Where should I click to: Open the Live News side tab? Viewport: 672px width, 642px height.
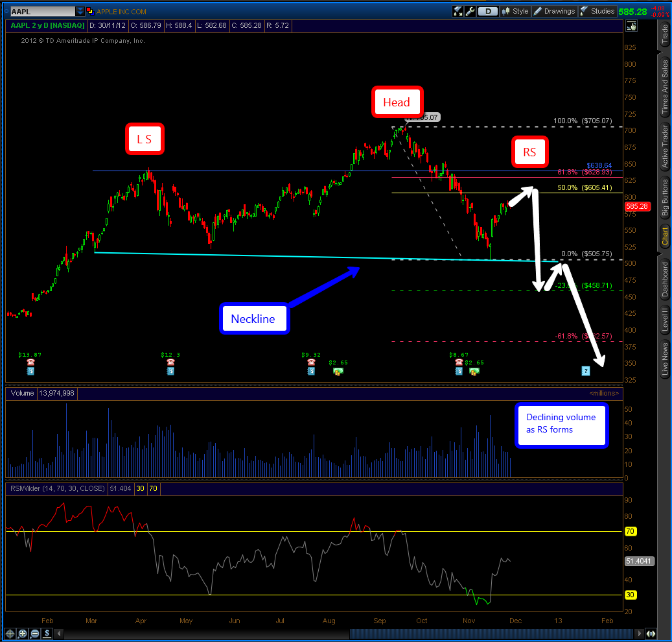665,359
